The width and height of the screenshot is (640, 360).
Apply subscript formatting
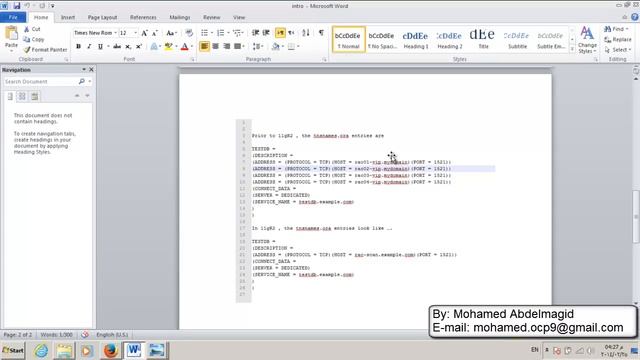[128, 47]
